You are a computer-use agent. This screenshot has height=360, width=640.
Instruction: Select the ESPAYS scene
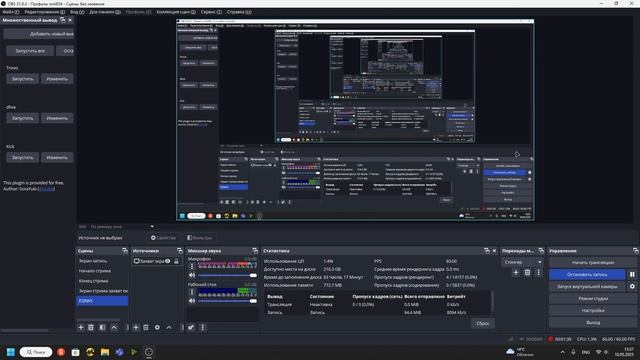point(102,301)
